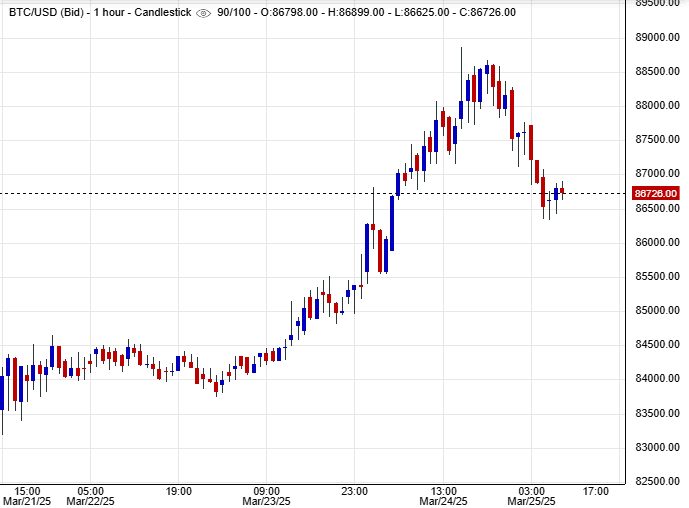Click the 90/100 bar count indicator
This screenshot has width=689, height=508.
pos(234,12)
